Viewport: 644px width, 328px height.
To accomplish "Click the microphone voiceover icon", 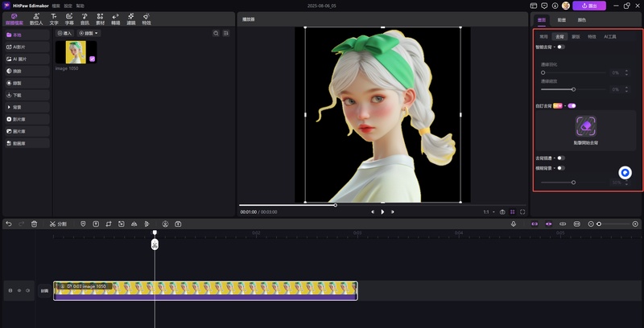I will (x=514, y=223).
